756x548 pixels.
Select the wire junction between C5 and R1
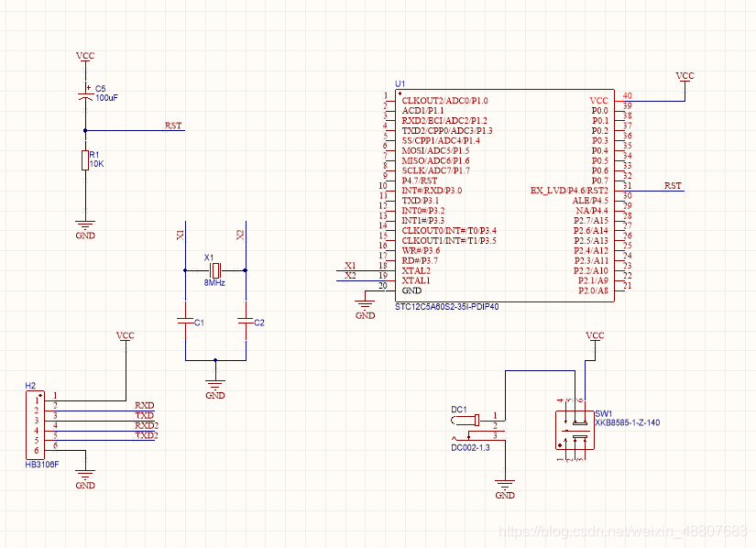tap(85, 131)
